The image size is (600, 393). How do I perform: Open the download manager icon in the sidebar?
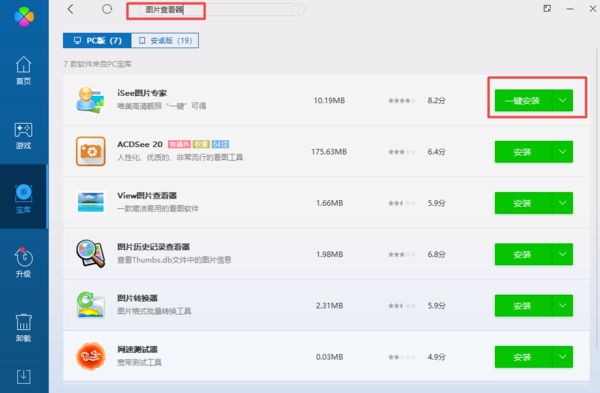click(x=24, y=377)
